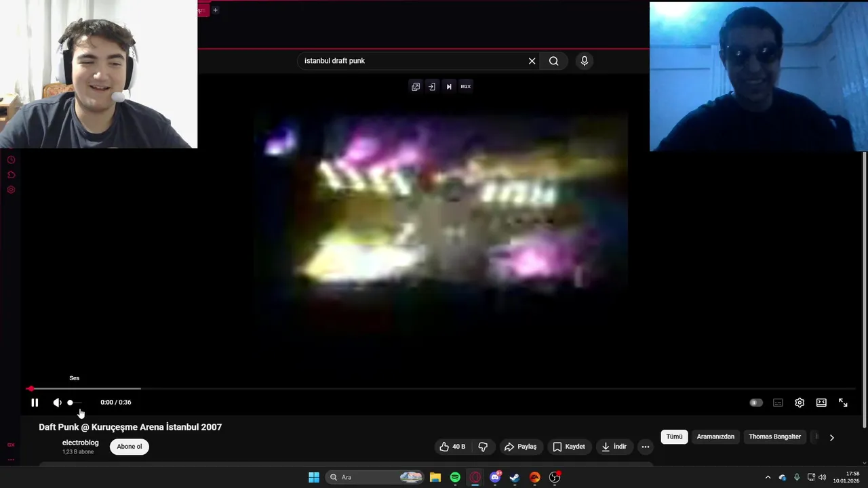Open the Opera sidebar settings gear
This screenshot has width=868, height=488.
coord(11,190)
